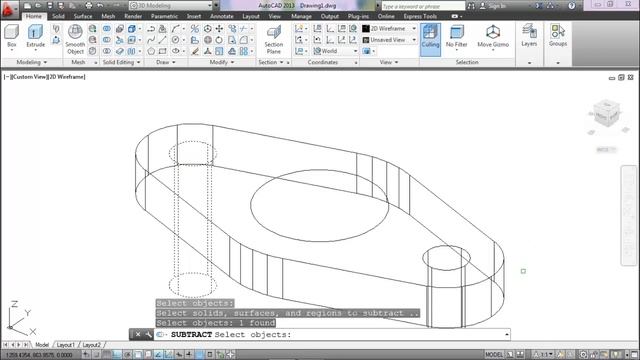This screenshot has width=640, height=360.
Task: Click the Erase tool in Modify panel
Action: (x=195, y=51)
